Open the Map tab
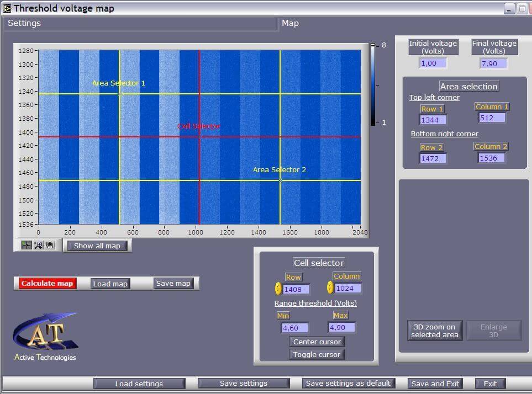The image size is (532, 394). tap(290, 23)
